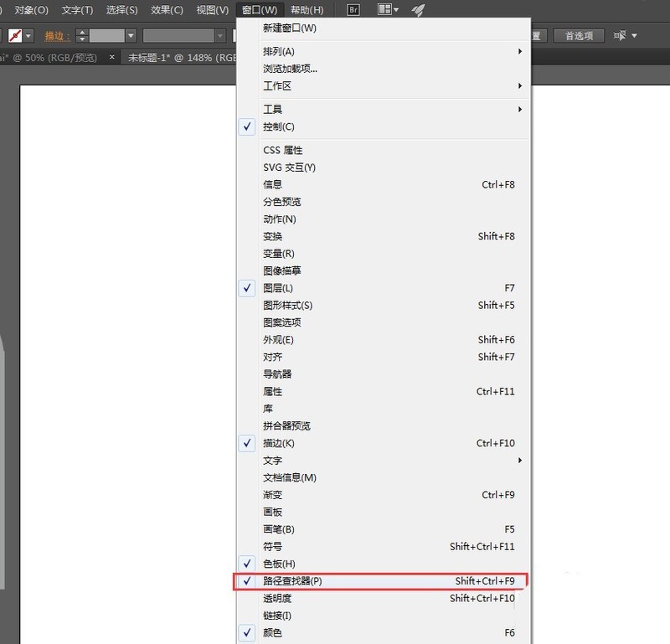Click the 首选项 button
The width and height of the screenshot is (670, 644).
click(581, 35)
